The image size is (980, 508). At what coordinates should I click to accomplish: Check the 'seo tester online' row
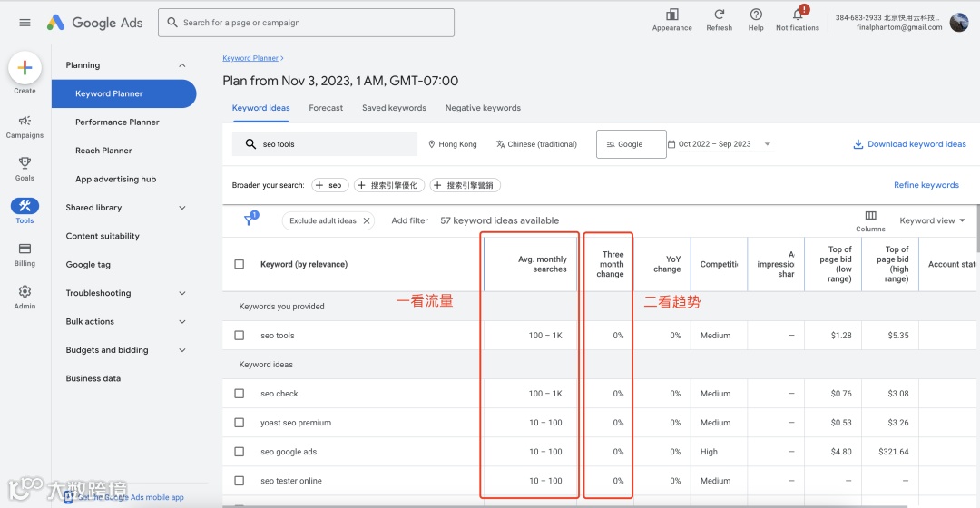240,481
